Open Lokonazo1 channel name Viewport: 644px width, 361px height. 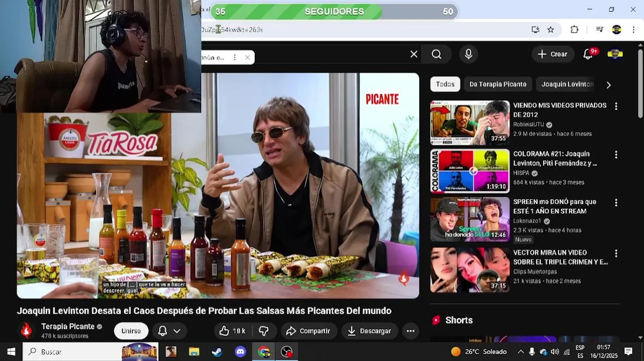coord(527,221)
